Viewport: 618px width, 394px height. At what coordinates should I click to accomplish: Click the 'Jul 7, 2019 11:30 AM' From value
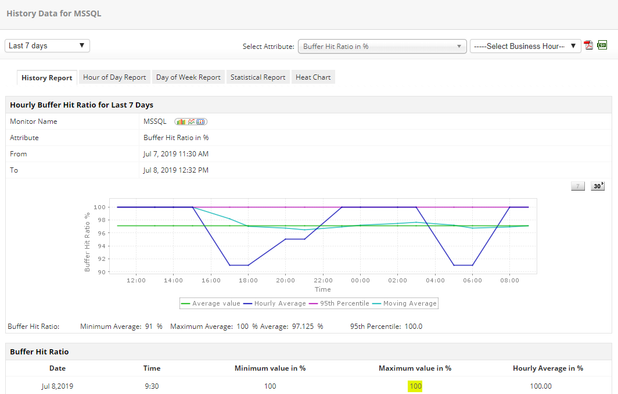176,154
